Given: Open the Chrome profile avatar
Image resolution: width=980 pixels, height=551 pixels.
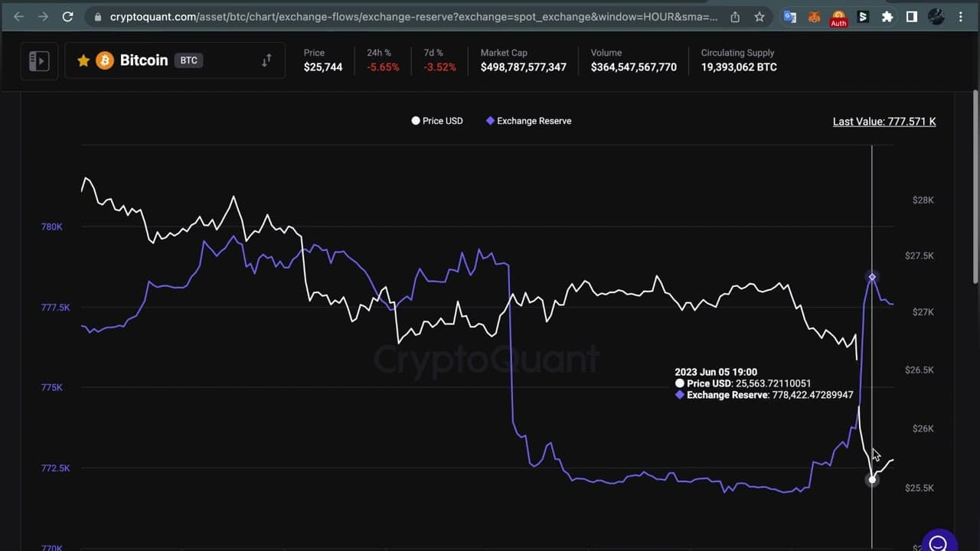Looking at the screenshot, I should 936,16.
